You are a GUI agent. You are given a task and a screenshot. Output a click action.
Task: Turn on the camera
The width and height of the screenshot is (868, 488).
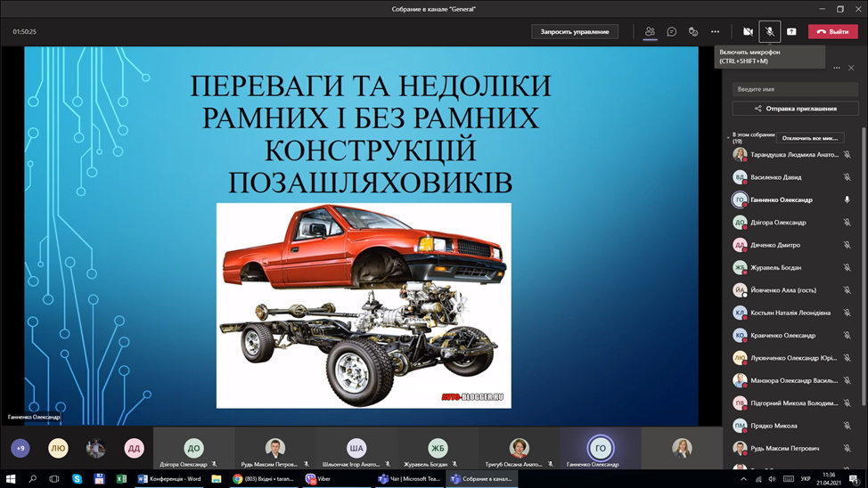[x=748, y=31]
